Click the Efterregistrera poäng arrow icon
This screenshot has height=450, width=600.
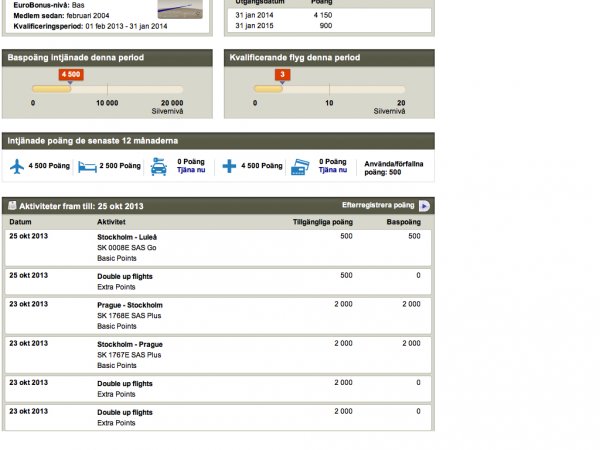pyautogui.click(x=424, y=206)
